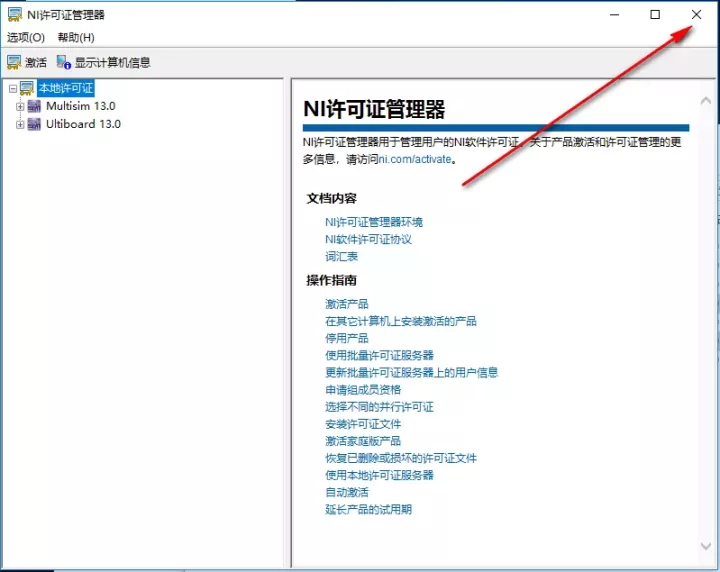Open the 停用产品 how-to link

tap(347, 338)
